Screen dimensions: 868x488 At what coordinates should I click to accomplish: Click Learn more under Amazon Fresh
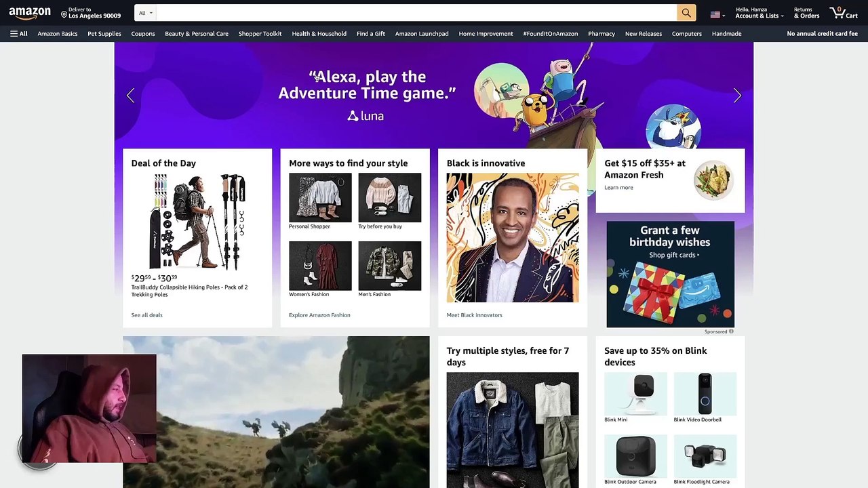618,188
